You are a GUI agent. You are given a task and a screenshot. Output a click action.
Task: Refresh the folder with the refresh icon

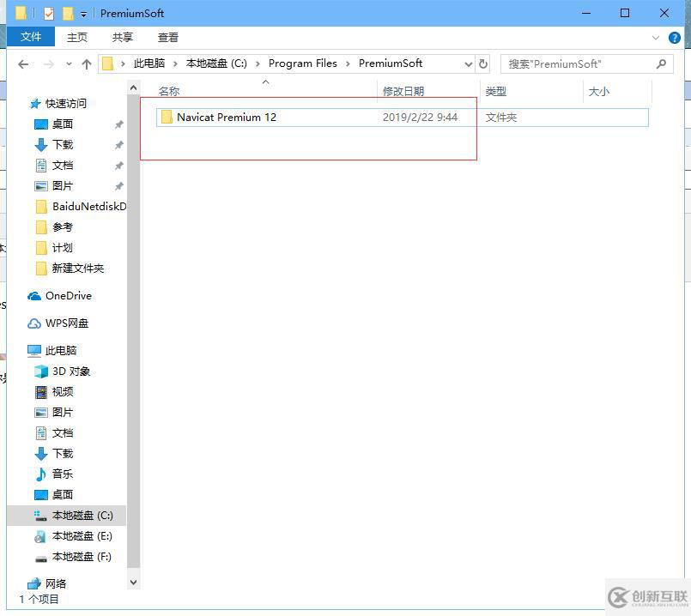point(483,63)
